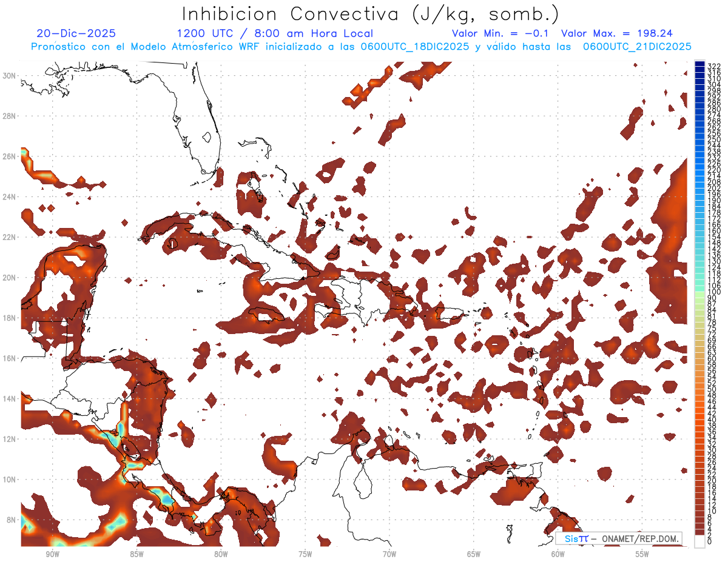Click the '16N' latitude label
The height and width of the screenshot is (562, 728).
point(9,358)
